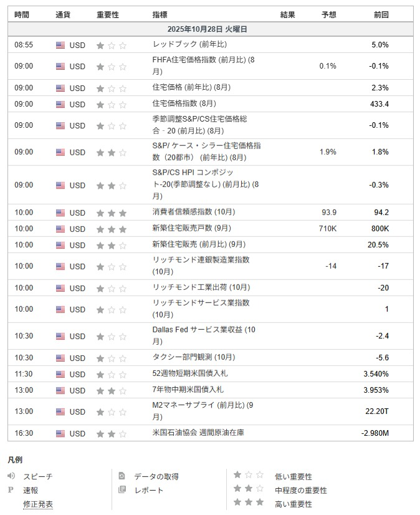Image resolution: width=420 pixels, height=515 pixels.
Task: Click the レポート legend icon
Action: click(x=122, y=490)
